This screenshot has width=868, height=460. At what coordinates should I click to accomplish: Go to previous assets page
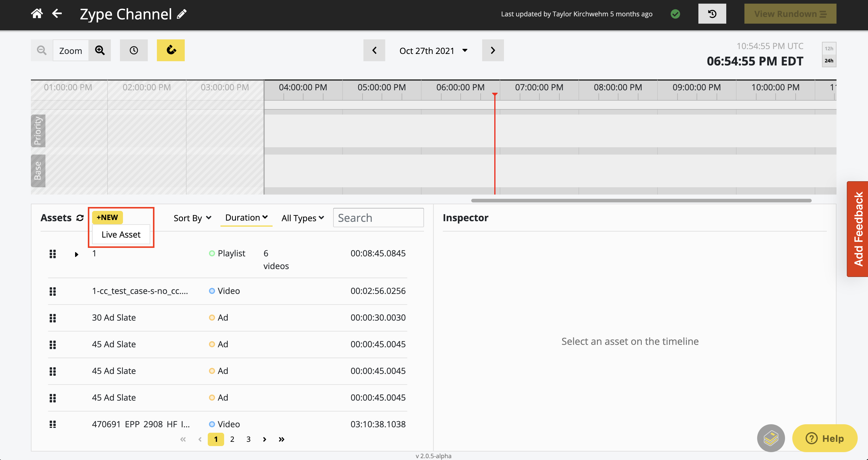[200, 439]
